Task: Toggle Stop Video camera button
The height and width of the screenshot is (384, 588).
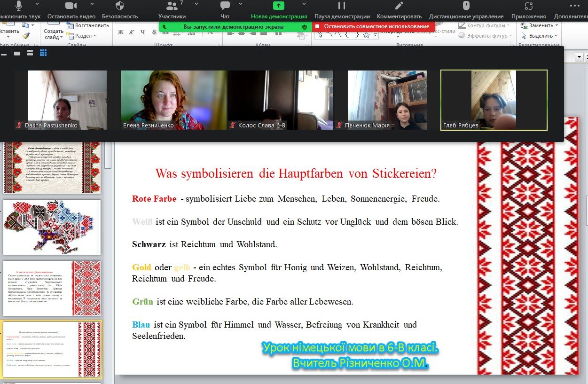Action: tap(71, 7)
